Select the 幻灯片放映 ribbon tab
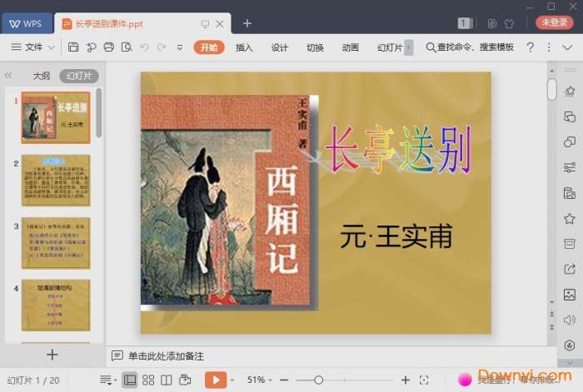 click(390, 47)
